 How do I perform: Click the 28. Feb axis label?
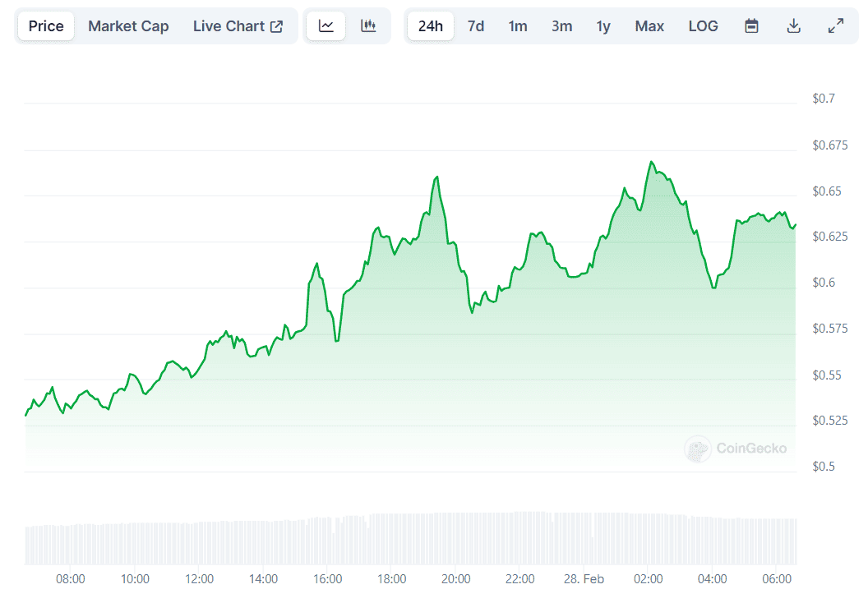click(585, 578)
